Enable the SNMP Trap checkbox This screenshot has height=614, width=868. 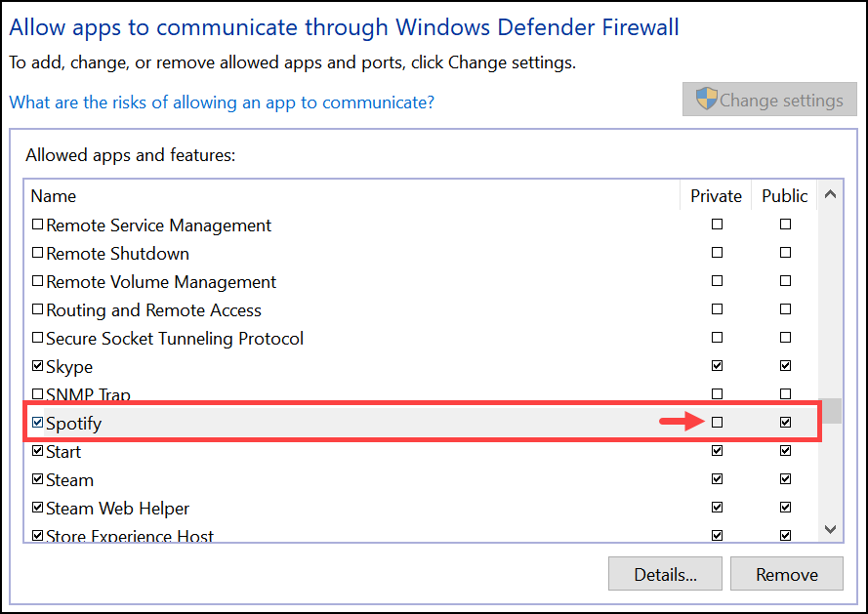click(37, 394)
